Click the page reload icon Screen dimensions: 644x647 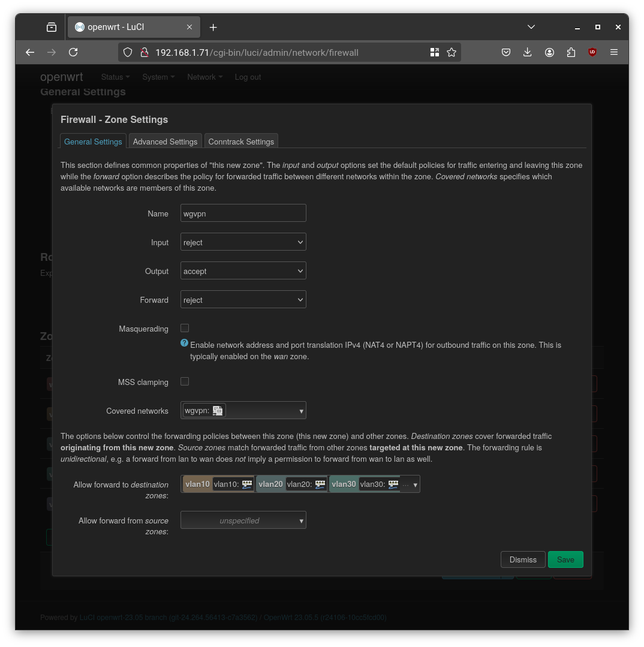tap(73, 52)
